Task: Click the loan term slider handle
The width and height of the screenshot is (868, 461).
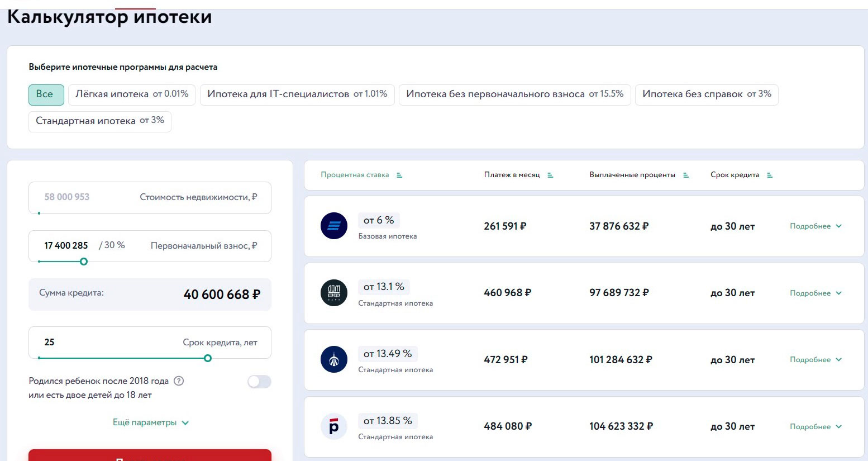Action: coord(208,358)
